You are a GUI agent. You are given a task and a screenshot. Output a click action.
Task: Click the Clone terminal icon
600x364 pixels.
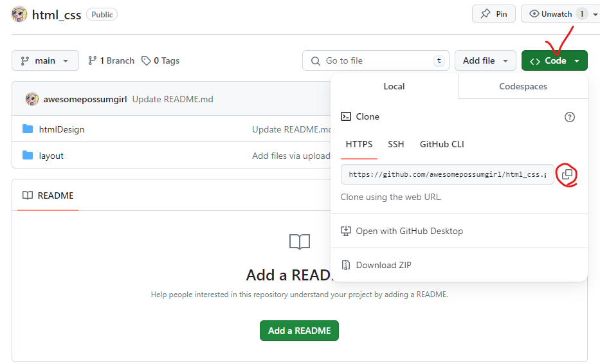click(346, 116)
